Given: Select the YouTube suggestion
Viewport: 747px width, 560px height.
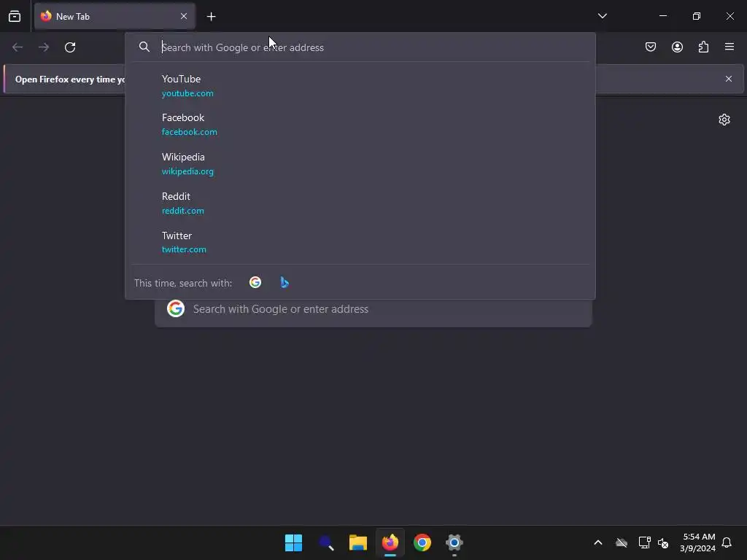Looking at the screenshot, I should click(x=360, y=86).
